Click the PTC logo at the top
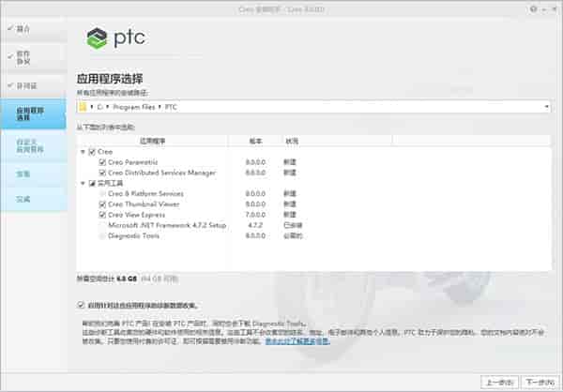563x392 pixels. pyautogui.click(x=116, y=38)
